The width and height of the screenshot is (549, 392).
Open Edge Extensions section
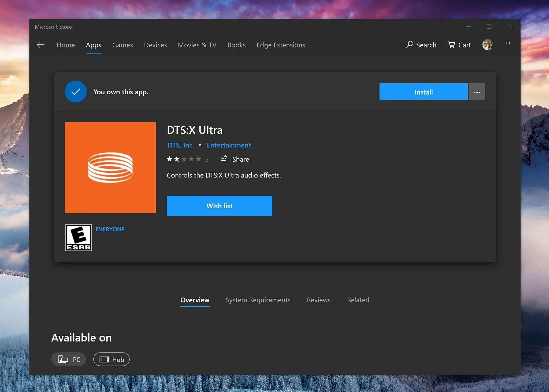point(281,45)
